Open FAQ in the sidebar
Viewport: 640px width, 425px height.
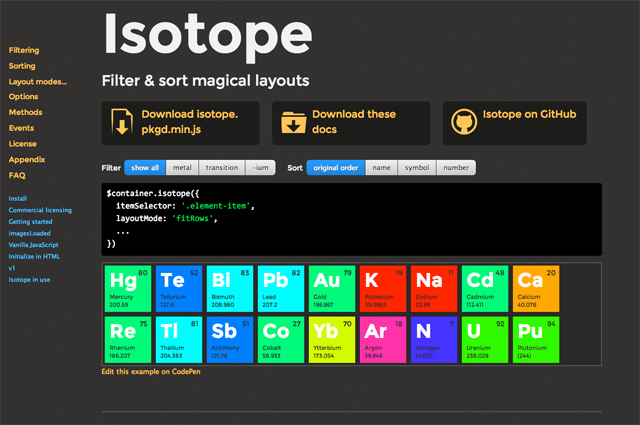pyautogui.click(x=17, y=176)
